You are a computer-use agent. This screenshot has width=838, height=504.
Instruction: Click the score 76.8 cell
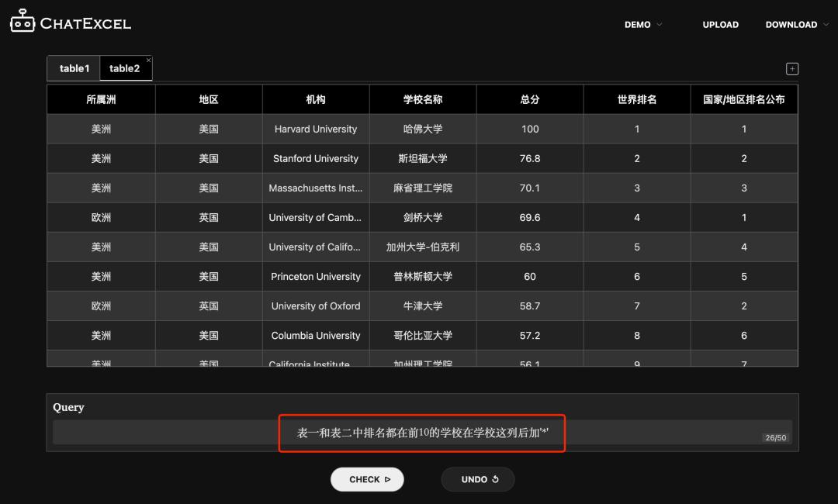(x=530, y=159)
